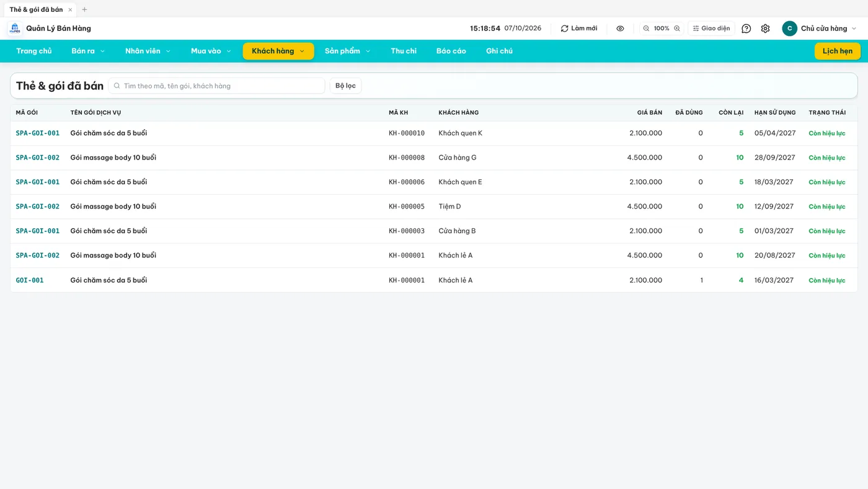Close the Thẻ & gói đã bán tab

point(70,10)
